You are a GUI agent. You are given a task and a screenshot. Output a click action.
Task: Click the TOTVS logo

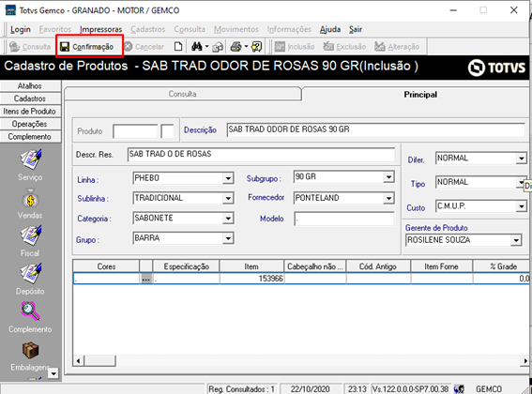tap(496, 68)
